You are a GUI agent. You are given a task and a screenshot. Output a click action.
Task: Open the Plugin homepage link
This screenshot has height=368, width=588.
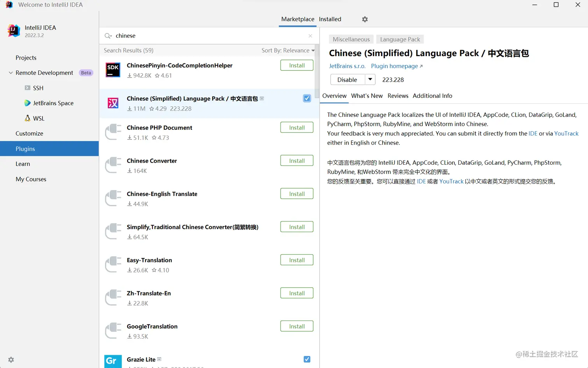pyautogui.click(x=397, y=66)
